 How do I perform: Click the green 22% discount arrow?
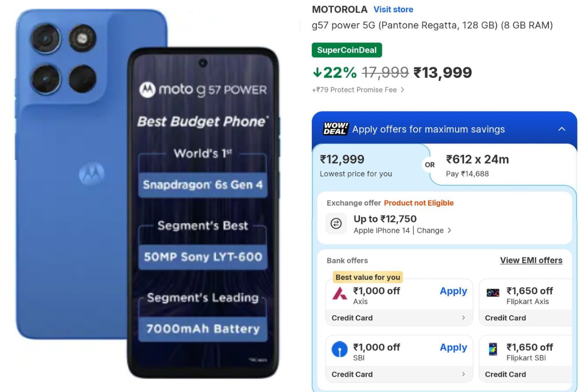coord(318,72)
